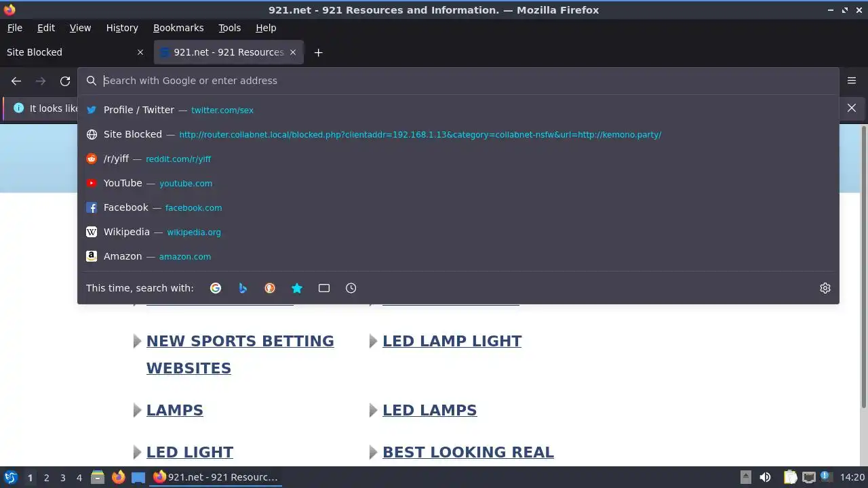The width and height of the screenshot is (868, 488).
Task: Open the LED LAMPS link
Action: click(429, 410)
